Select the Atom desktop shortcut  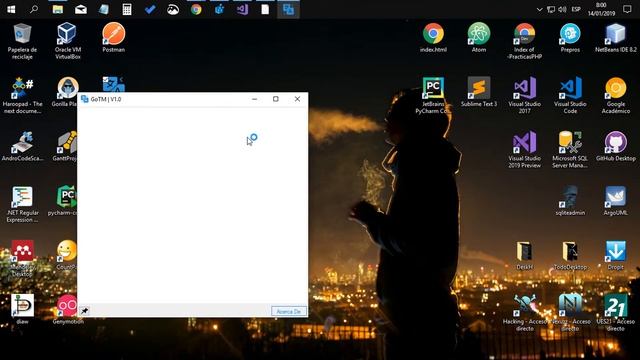click(479, 38)
